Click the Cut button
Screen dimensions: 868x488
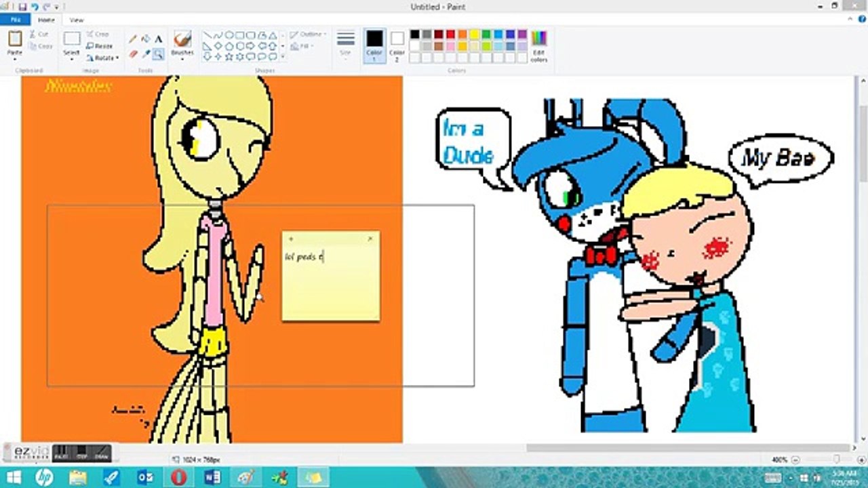[39, 34]
